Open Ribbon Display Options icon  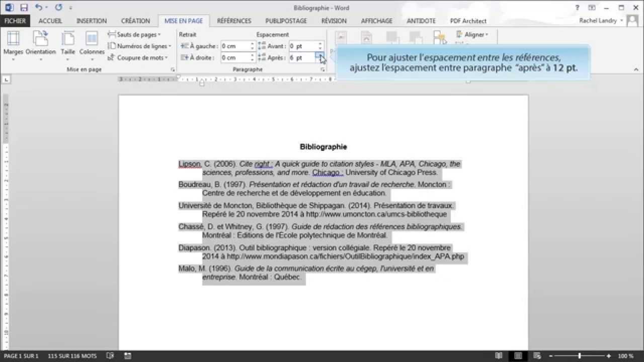pos(592,8)
